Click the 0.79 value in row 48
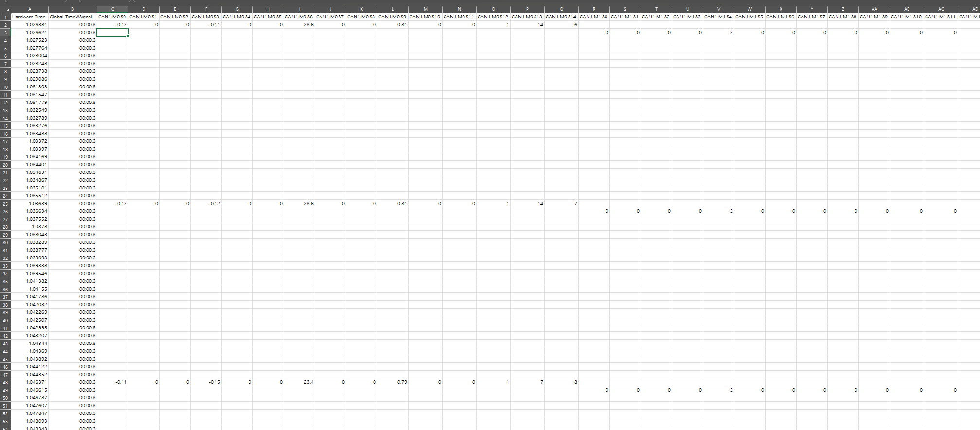This screenshot has width=980, height=430. click(x=393, y=382)
